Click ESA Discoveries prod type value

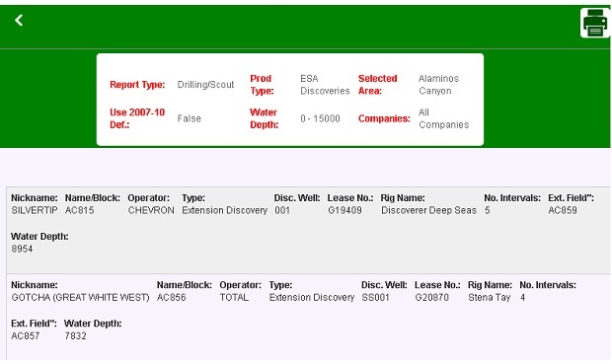point(325,85)
